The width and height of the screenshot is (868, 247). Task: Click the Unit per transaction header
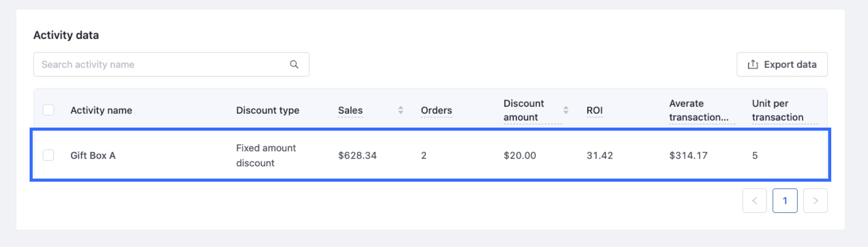pos(778,110)
